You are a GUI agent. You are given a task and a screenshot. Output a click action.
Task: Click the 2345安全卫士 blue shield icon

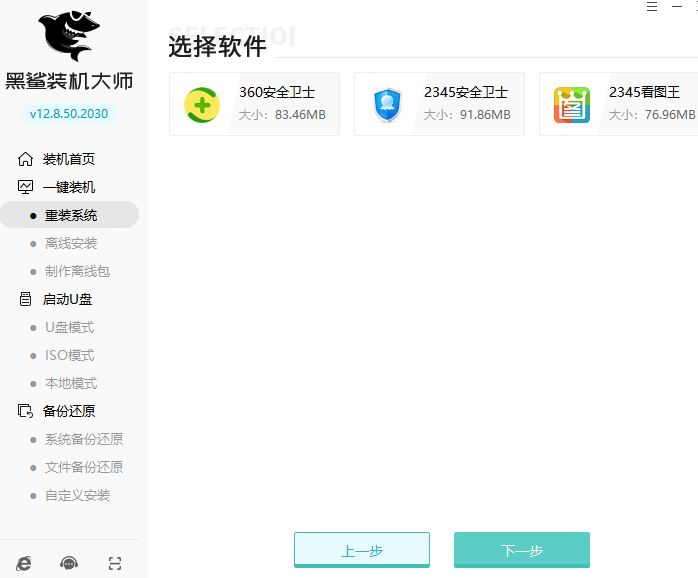click(x=387, y=105)
